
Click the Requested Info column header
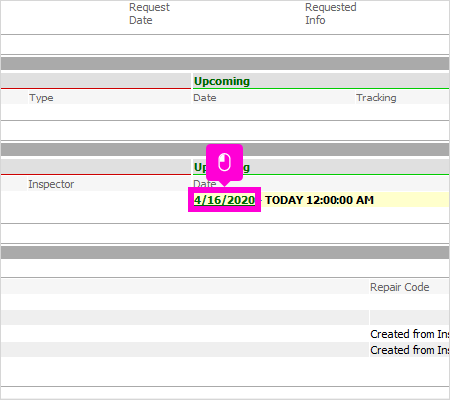pyautogui.click(x=331, y=14)
